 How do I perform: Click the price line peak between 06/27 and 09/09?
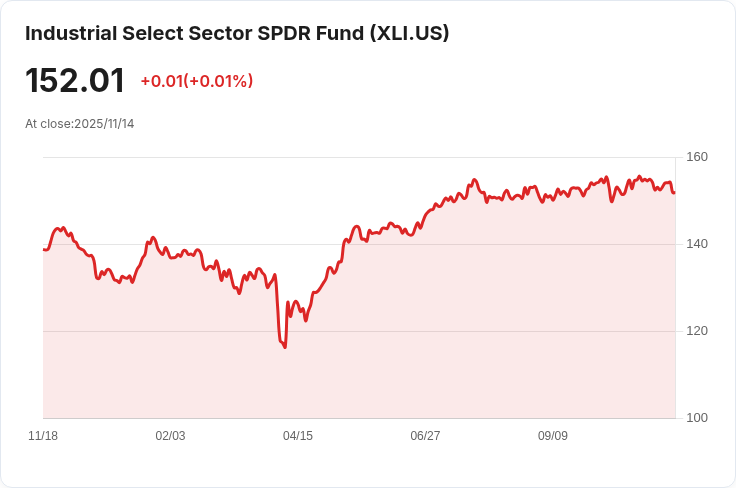point(475,180)
